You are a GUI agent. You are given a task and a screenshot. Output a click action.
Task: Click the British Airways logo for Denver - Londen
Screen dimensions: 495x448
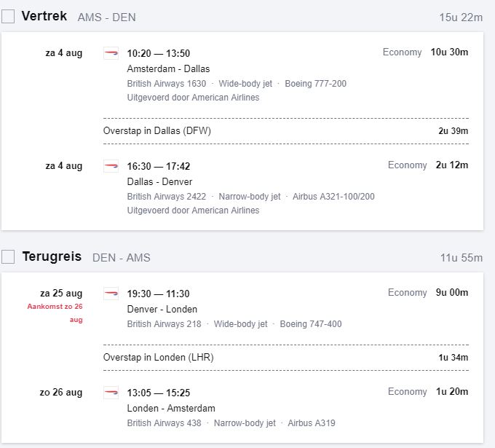(x=111, y=294)
